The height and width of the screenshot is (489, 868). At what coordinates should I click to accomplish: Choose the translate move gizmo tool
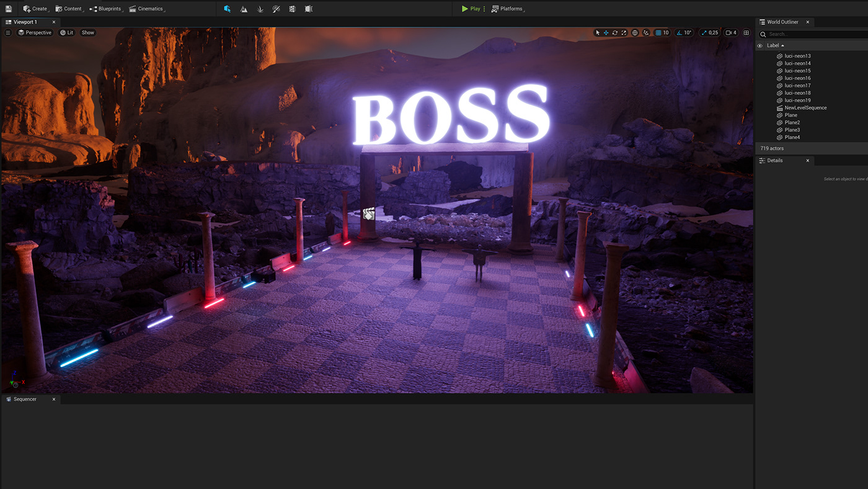pyautogui.click(x=606, y=33)
